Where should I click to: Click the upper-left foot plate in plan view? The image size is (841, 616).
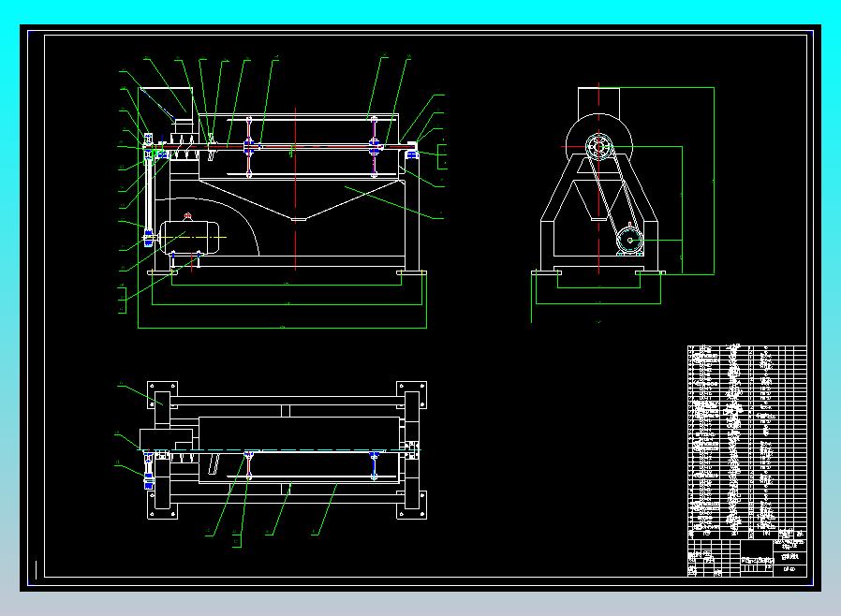click(163, 396)
